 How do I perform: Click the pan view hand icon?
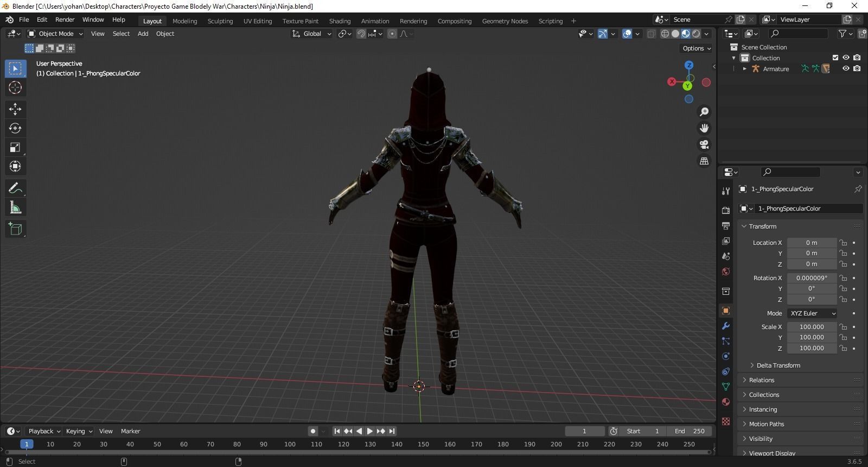click(x=704, y=128)
